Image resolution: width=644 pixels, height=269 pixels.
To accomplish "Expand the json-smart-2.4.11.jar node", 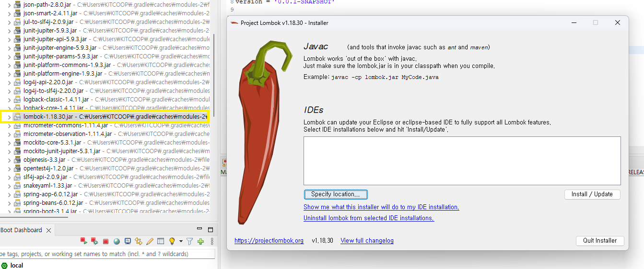I will tap(9, 13).
